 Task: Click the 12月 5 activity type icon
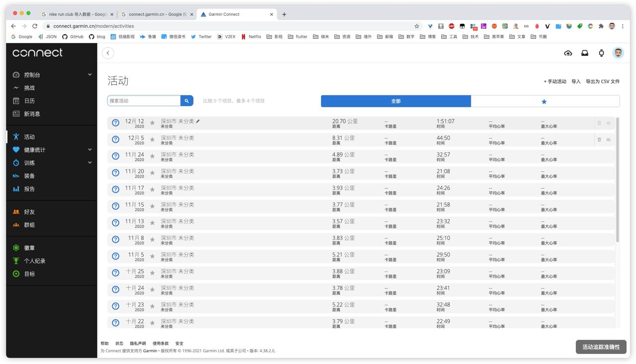(x=115, y=140)
